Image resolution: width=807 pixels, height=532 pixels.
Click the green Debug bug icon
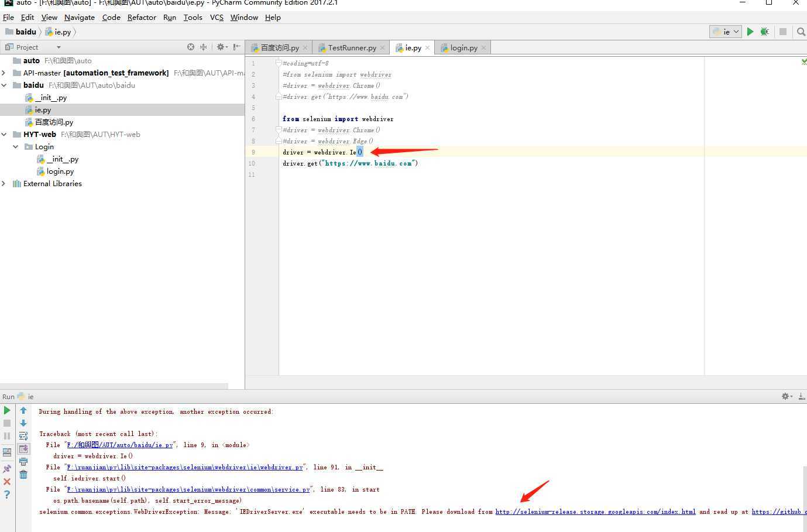point(764,32)
